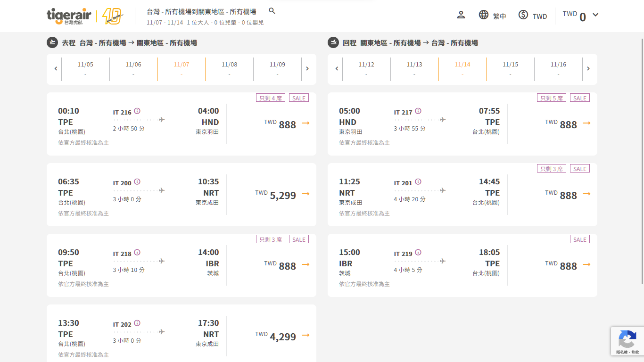Switch to 11/05 departure date
Image resolution: width=644 pixels, height=362 pixels.
tap(85, 69)
